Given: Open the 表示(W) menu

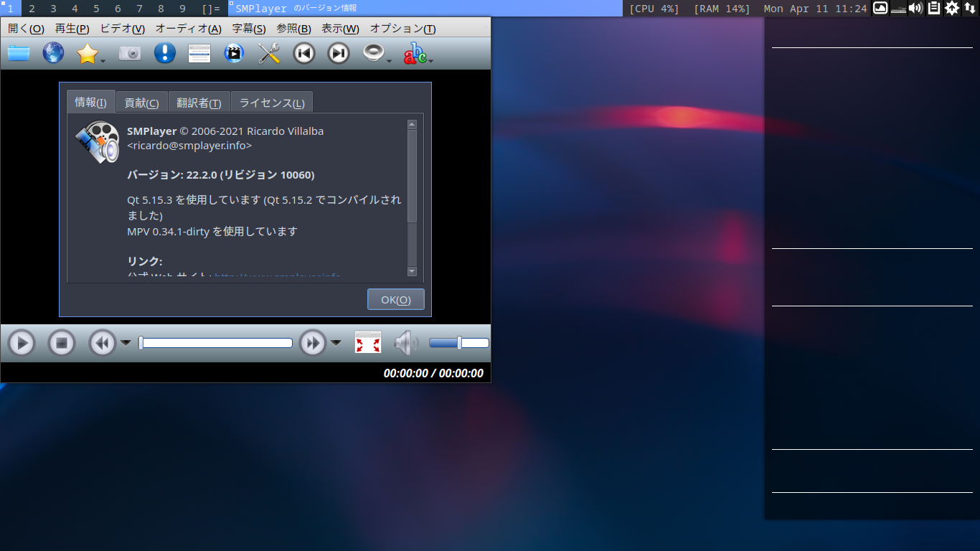Looking at the screenshot, I should tap(340, 29).
